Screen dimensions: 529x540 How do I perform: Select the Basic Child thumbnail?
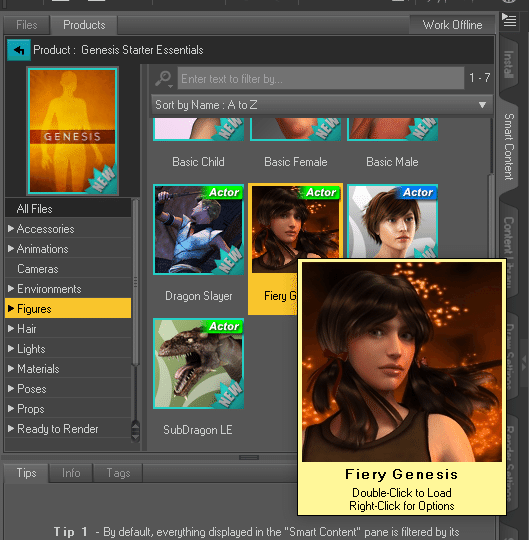click(x=198, y=129)
